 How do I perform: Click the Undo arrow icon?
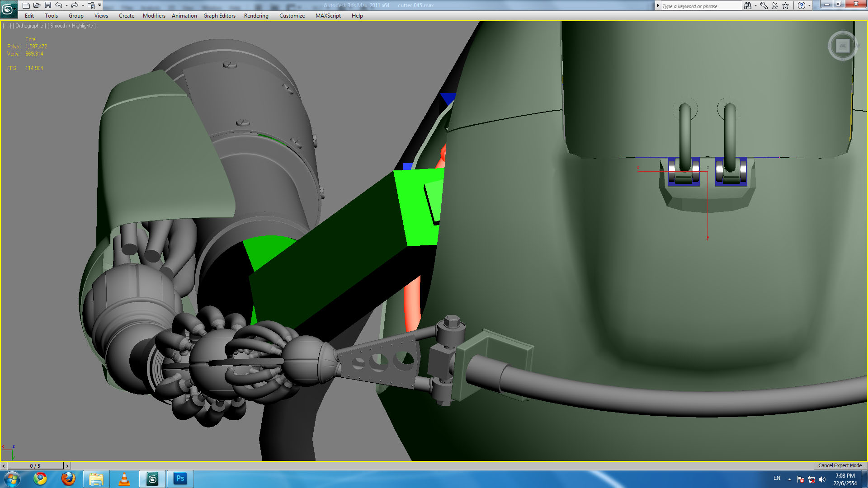tap(59, 5)
